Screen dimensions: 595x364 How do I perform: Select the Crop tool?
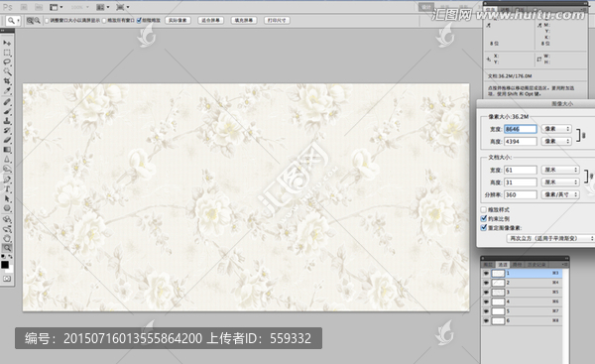[7, 81]
